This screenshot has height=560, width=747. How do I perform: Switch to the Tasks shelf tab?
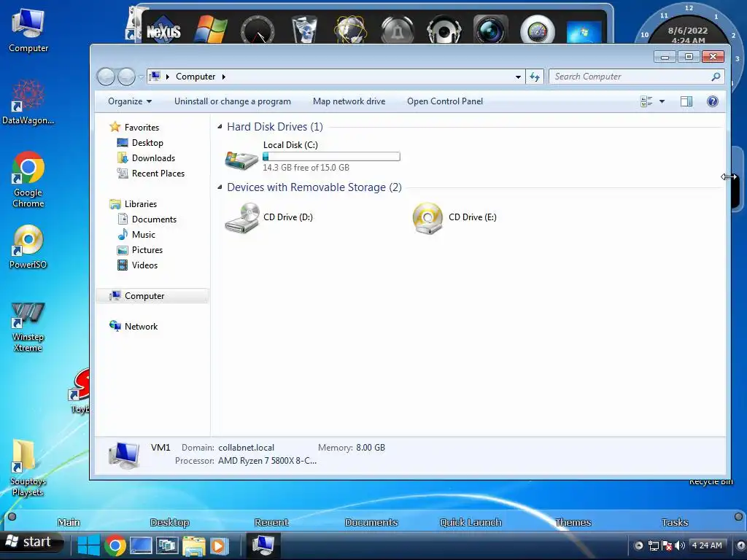[x=675, y=522]
